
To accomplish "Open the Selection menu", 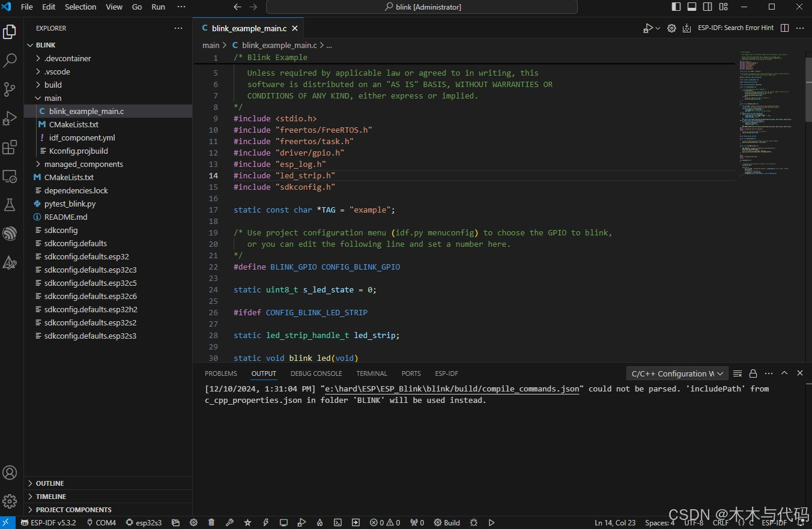I will coord(80,7).
